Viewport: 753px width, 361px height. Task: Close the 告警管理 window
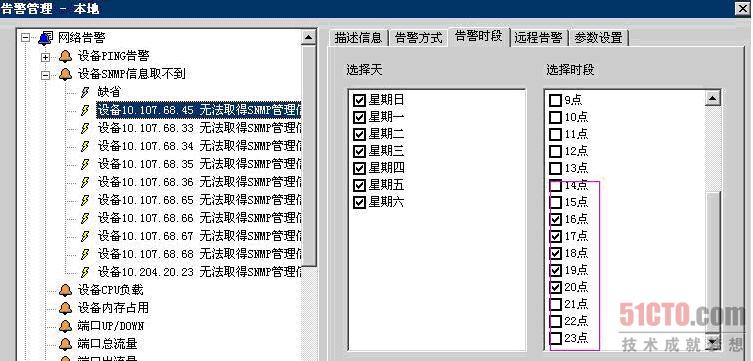coord(743,8)
